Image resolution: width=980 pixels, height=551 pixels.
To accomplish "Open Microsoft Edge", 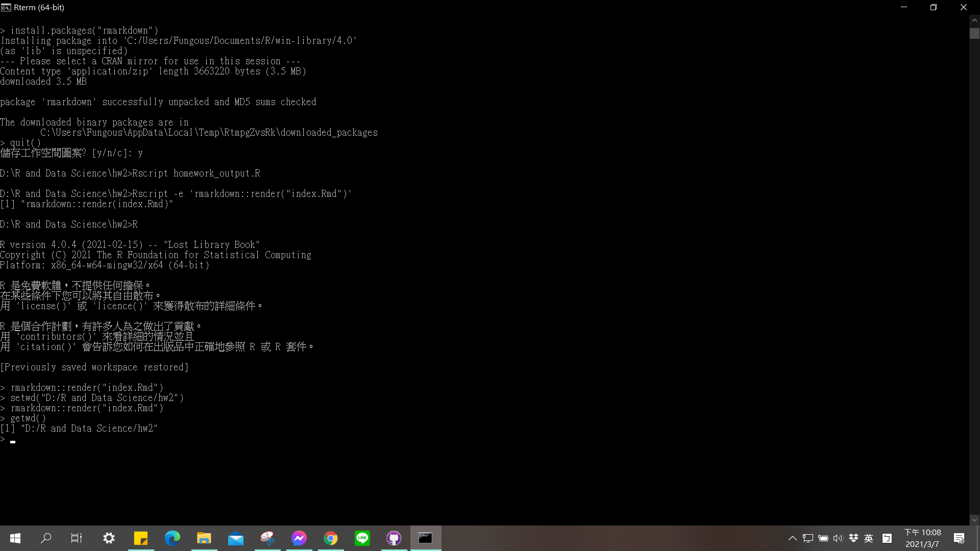I will click(173, 538).
